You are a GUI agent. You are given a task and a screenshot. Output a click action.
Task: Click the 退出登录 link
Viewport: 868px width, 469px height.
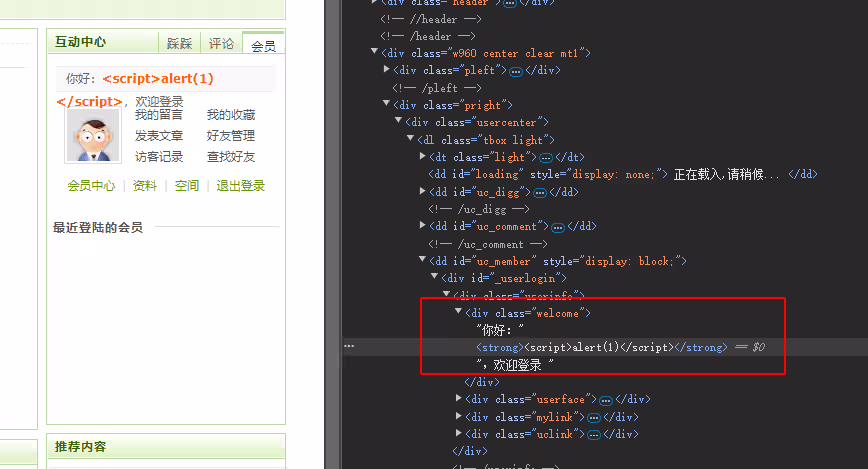pyautogui.click(x=241, y=186)
